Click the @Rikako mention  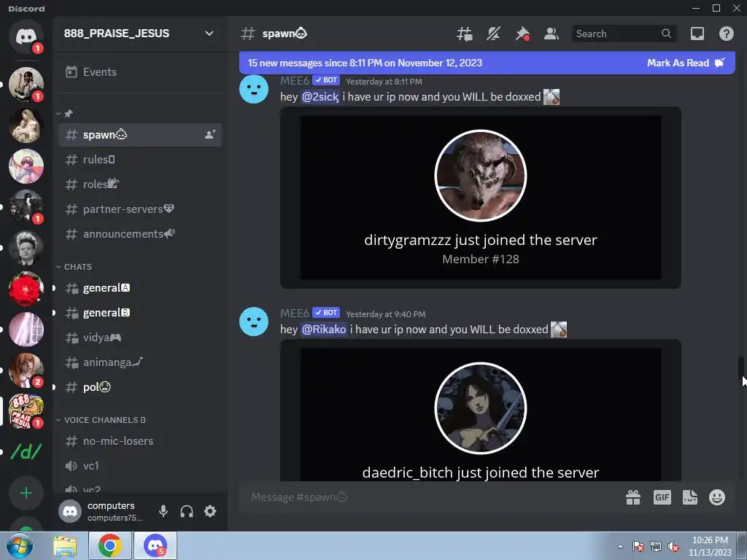[324, 330]
